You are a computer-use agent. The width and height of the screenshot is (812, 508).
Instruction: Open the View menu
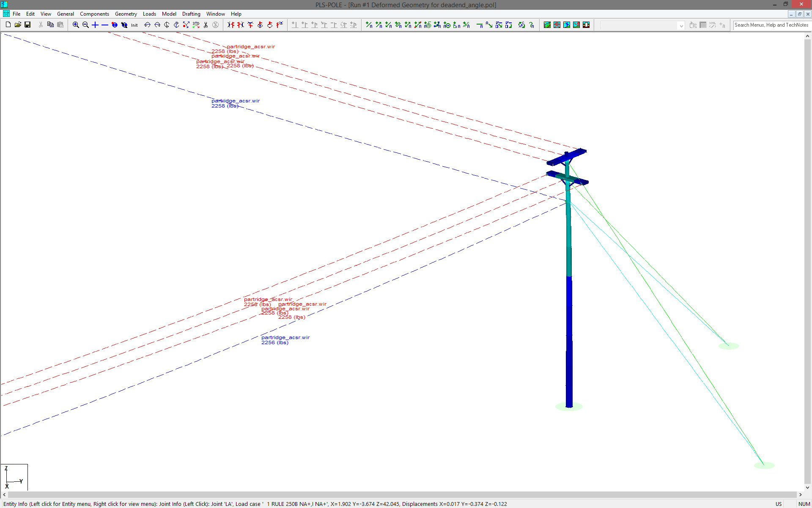tap(46, 14)
